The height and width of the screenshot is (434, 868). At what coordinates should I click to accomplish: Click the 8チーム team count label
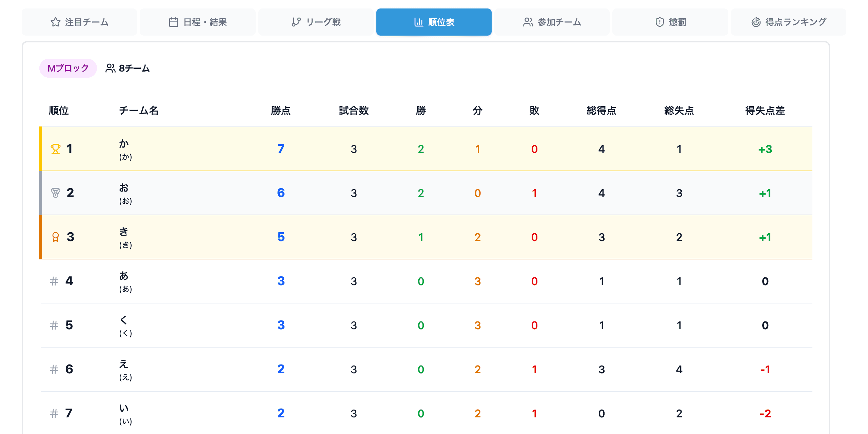click(134, 68)
